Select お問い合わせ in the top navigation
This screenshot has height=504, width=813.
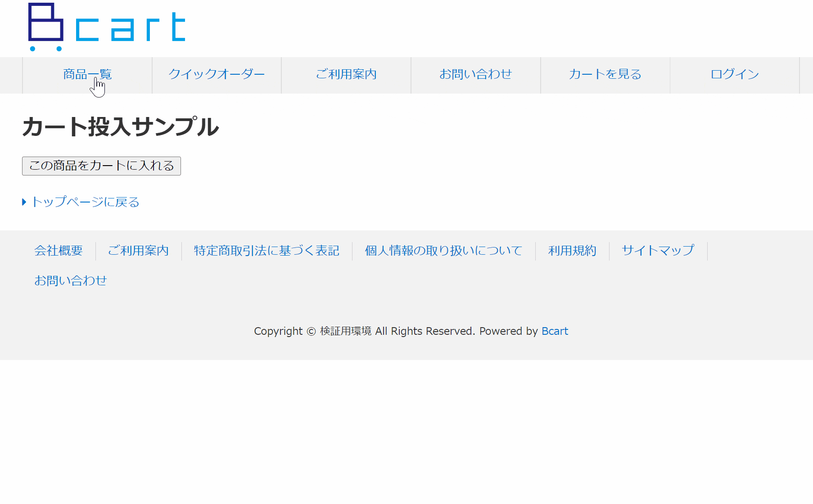(x=476, y=74)
